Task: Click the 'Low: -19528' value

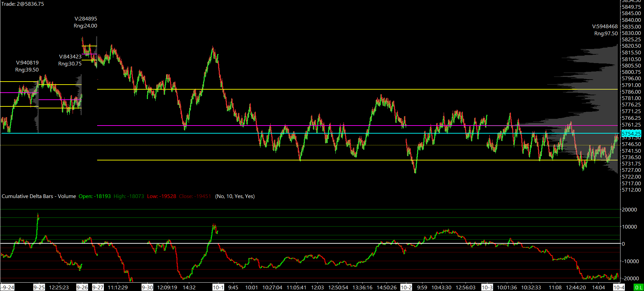Action: coord(162,196)
